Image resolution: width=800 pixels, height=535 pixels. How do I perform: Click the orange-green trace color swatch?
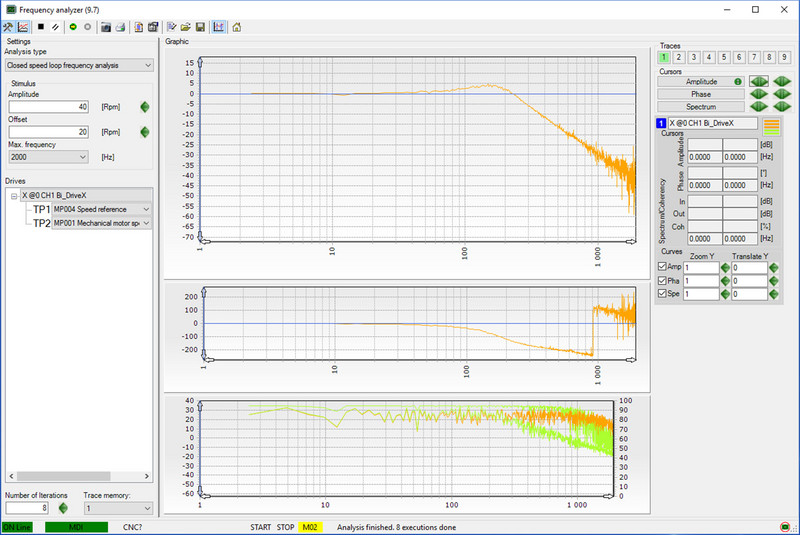pyautogui.click(x=771, y=125)
